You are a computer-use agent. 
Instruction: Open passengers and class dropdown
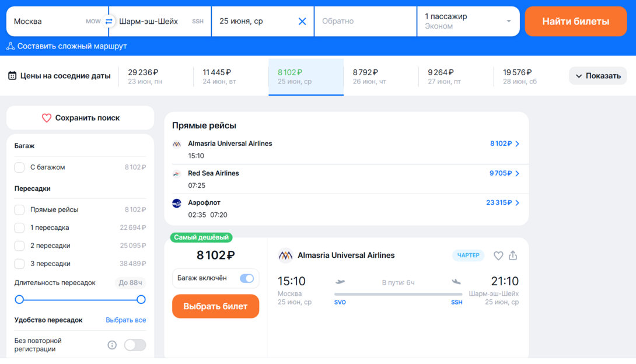pyautogui.click(x=468, y=22)
